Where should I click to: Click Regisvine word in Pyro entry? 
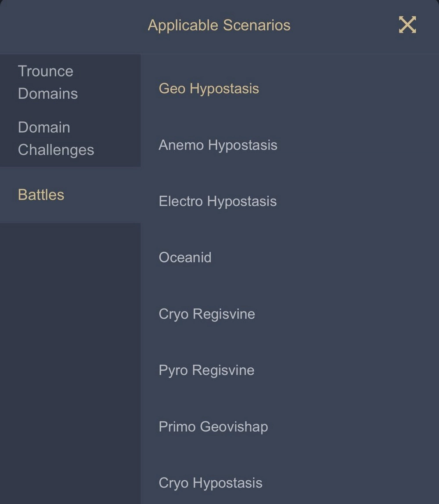click(223, 370)
